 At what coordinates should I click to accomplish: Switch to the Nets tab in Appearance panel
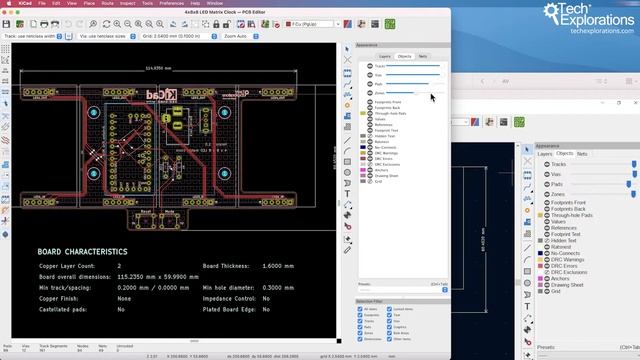click(423, 56)
